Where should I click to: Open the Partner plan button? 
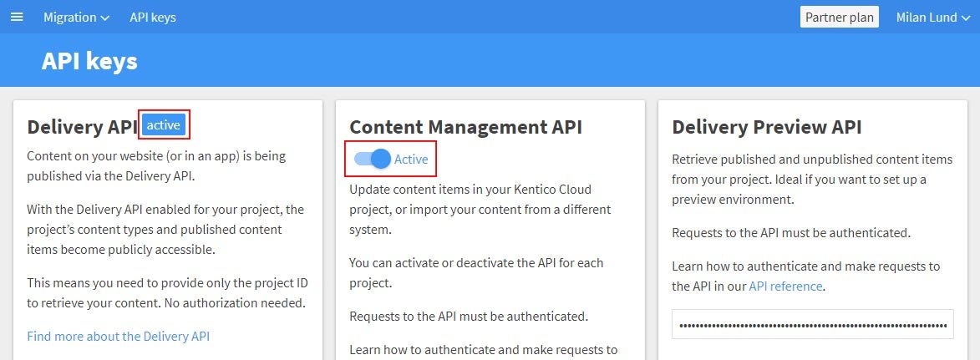click(x=840, y=17)
